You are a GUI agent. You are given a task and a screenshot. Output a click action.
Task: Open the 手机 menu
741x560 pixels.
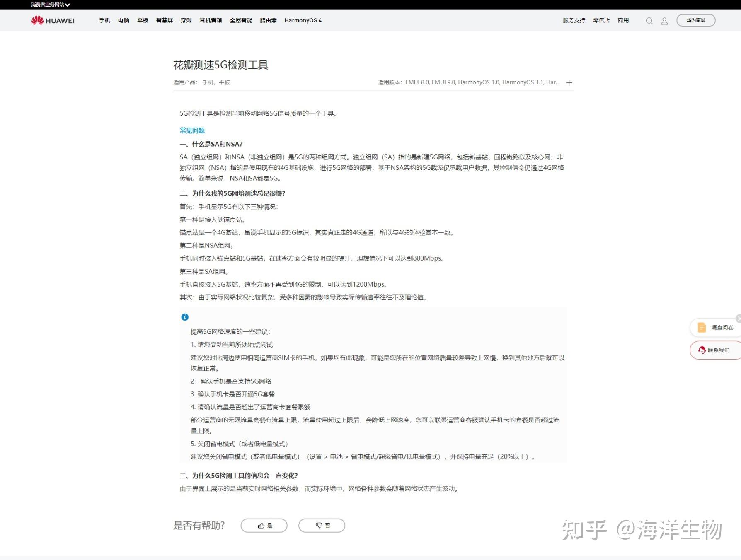coord(105,20)
